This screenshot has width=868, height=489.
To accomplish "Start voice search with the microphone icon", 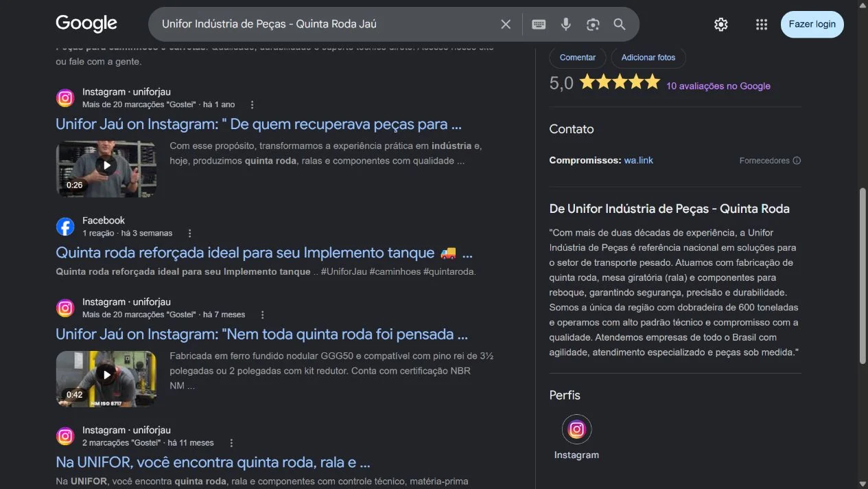I will pyautogui.click(x=566, y=25).
